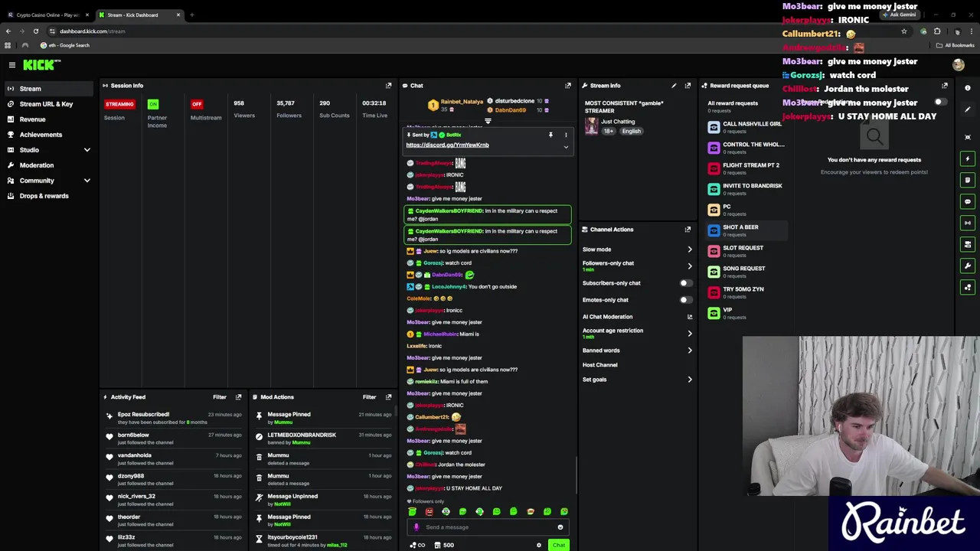Open Banned words options arrow
This screenshot has height=551, width=980.
(x=689, y=350)
